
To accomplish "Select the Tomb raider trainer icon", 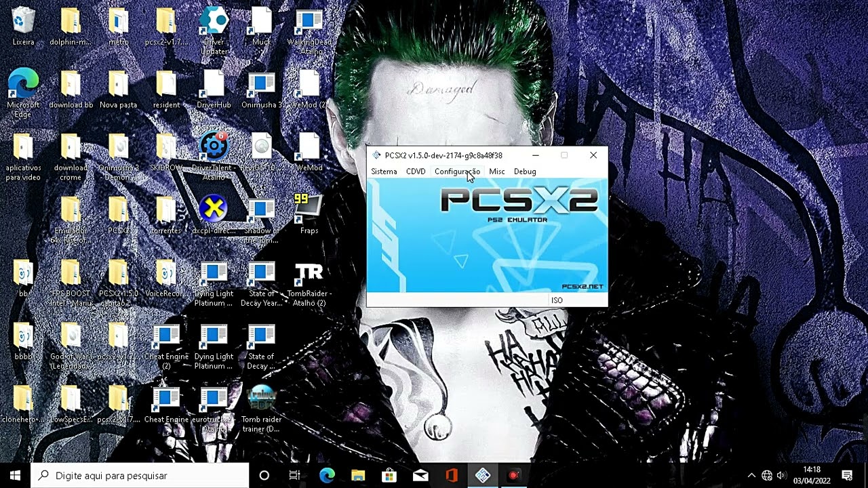I will click(261, 409).
